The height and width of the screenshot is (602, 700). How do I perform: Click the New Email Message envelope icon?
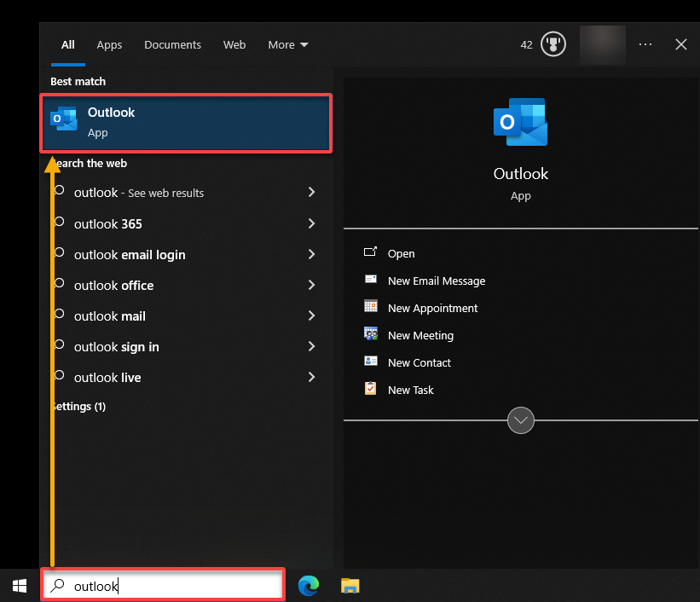coord(371,280)
